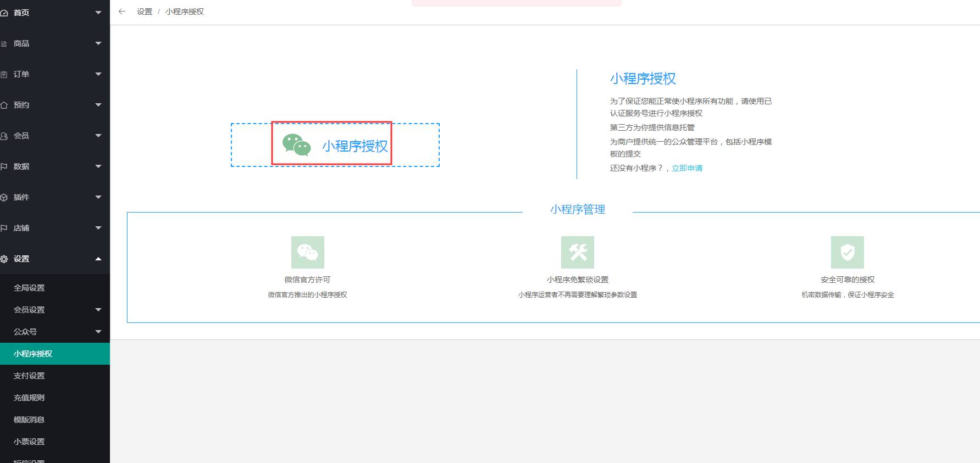Expand the 插件 menu arrow
This screenshot has height=463, width=980.
pos(98,197)
